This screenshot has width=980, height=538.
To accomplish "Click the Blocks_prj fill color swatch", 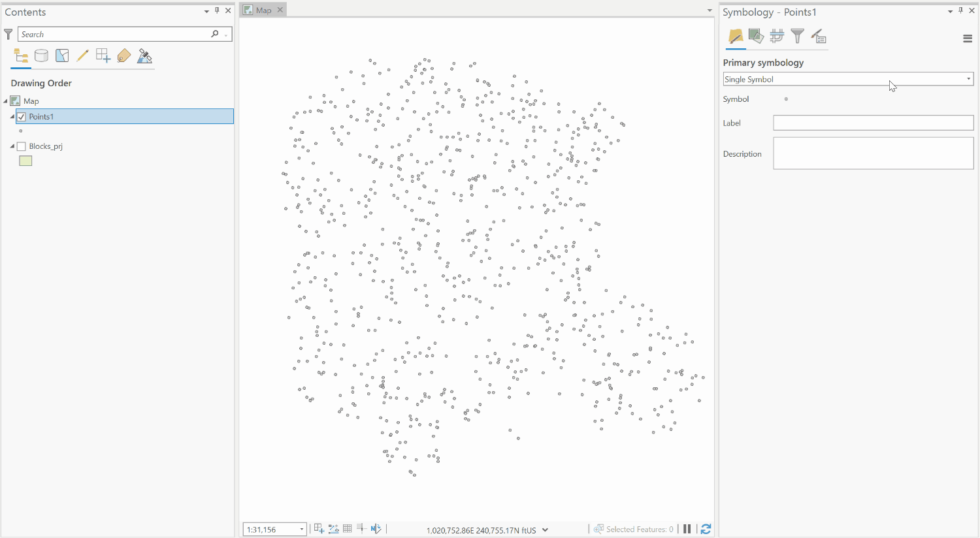I will pos(25,161).
